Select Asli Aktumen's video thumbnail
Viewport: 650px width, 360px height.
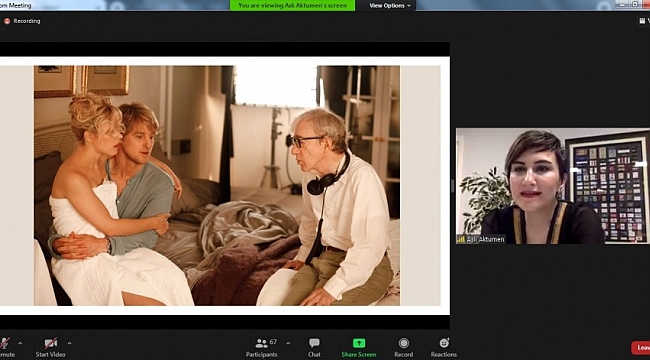pos(553,186)
